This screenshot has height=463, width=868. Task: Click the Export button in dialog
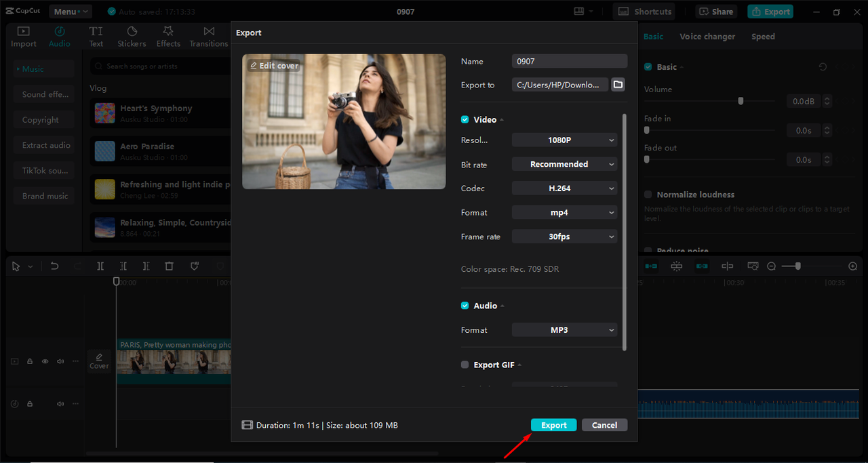[553, 425]
